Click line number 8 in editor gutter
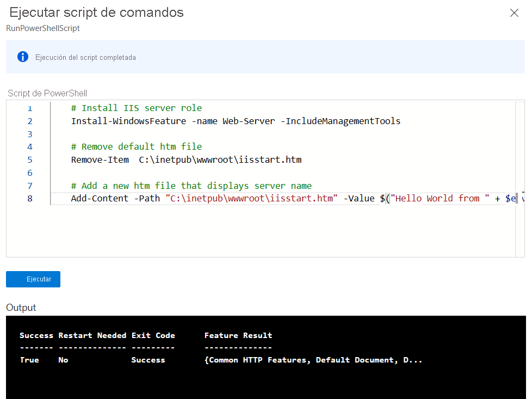Screen dimensions: 532x399 (x=30, y=199)
